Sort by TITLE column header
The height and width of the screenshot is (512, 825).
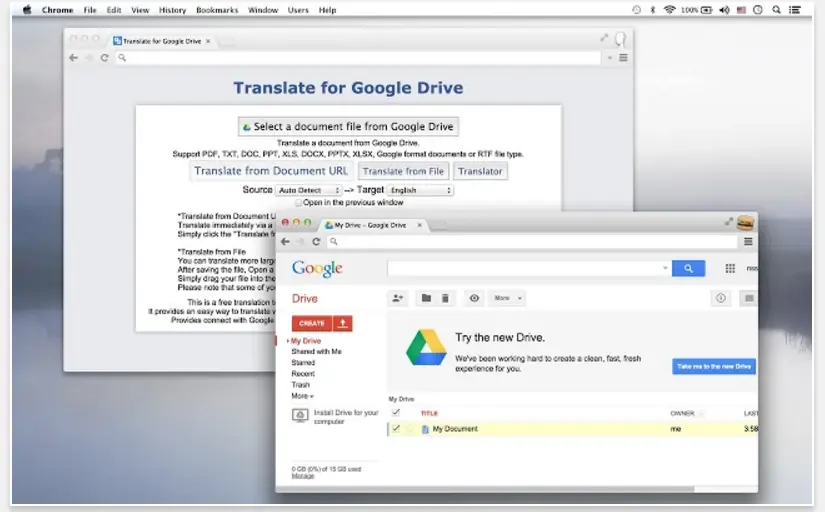[x=429, y=413]
